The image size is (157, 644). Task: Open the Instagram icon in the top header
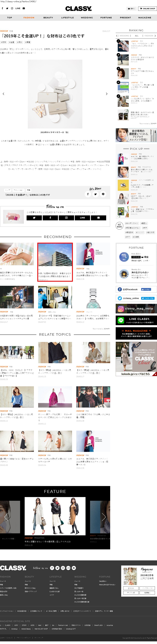[12, 9]
